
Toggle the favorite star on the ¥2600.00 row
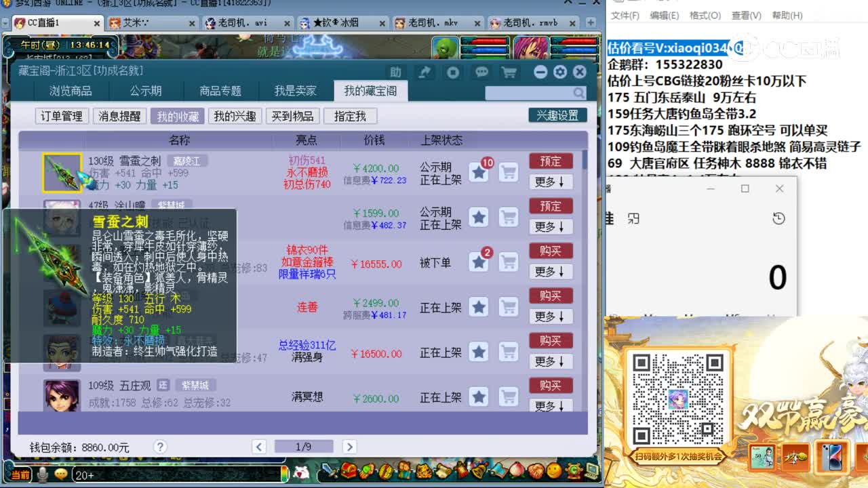point(479,397)
